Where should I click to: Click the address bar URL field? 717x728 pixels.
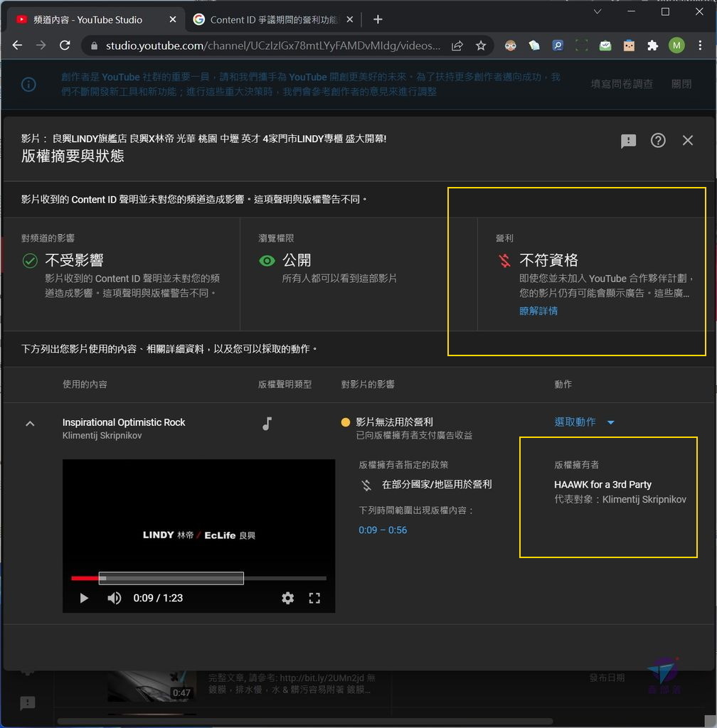pos(272,45)
